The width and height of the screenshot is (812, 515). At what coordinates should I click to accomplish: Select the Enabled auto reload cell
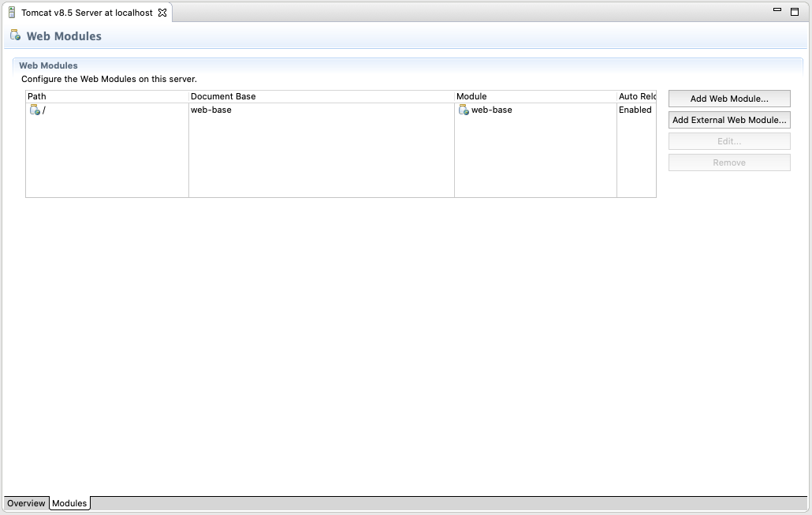tap(635, 110)
